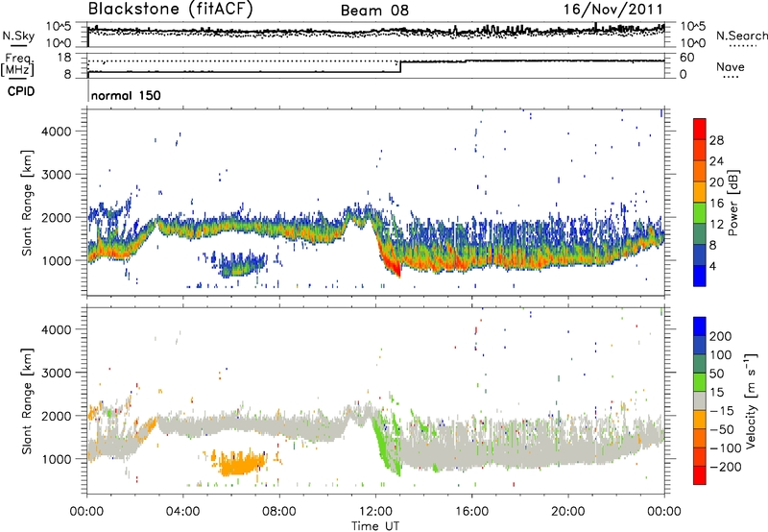This screenshot has height=532, width=768.
Task: Click the "4" label on Power colorbar
Action: click(x=712, y=266)
